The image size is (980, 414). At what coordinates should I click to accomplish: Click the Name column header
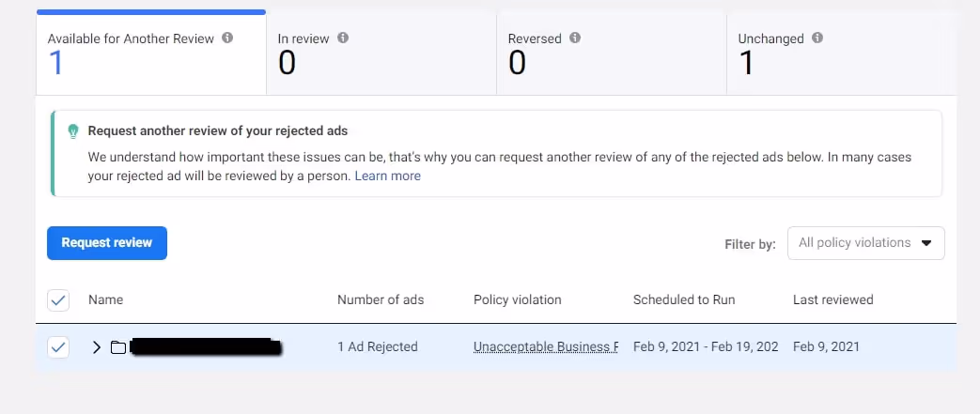(x=105, y=299)
